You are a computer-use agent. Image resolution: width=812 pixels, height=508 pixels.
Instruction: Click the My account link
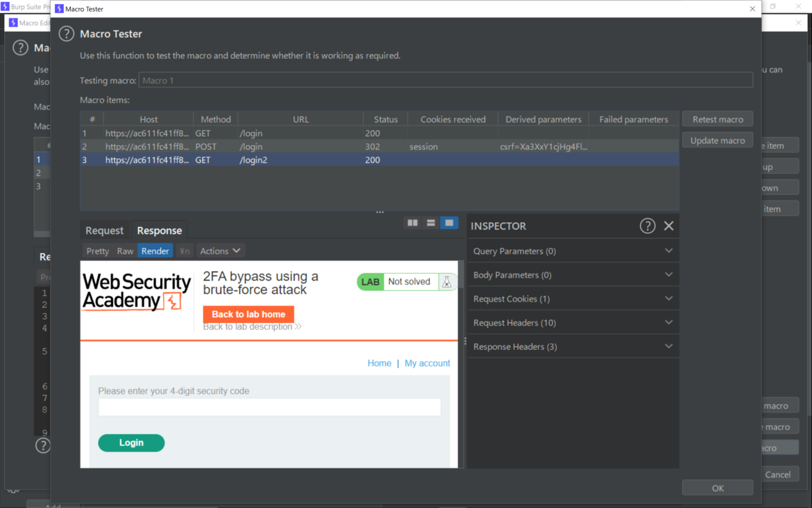427,363
